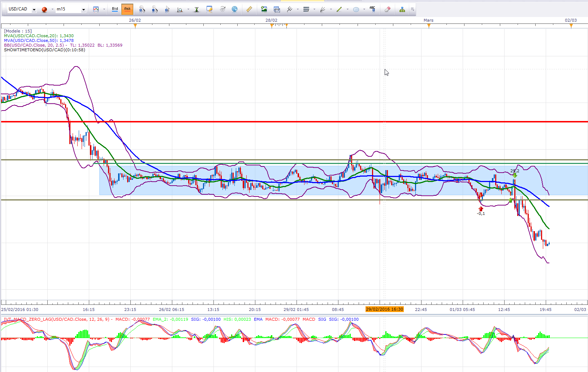
Task: Click the 01/03 05:45 time axis label
Action: 462,310
